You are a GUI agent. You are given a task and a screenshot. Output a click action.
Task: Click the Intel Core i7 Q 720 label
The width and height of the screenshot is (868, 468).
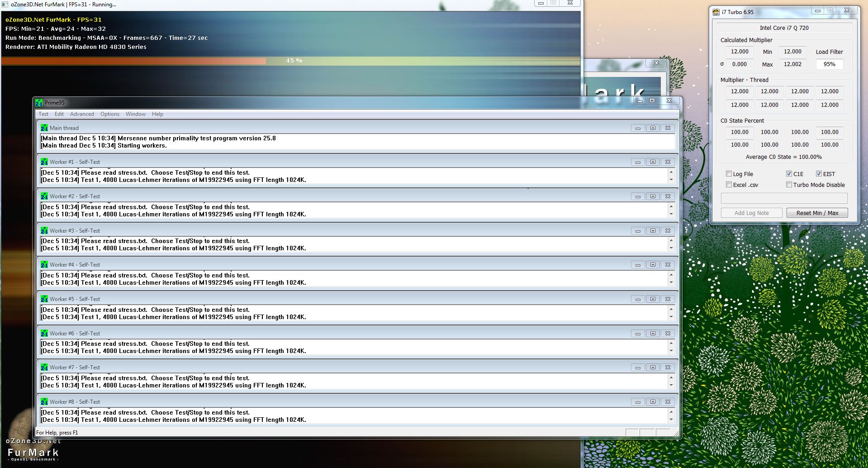(784, 28)
